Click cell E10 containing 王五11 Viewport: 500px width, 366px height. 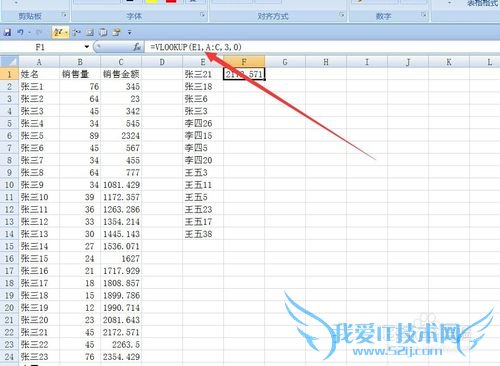click(203, 185)
